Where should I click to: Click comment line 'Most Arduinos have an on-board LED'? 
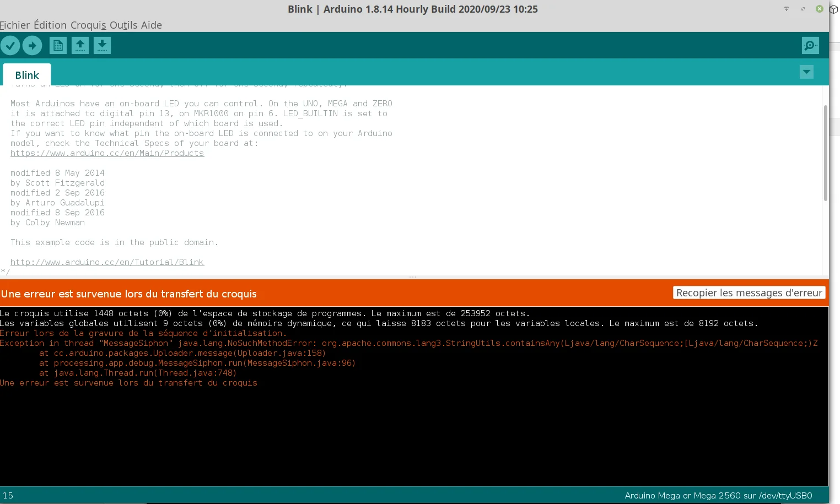pyautogui.click(x=201, y=104)
